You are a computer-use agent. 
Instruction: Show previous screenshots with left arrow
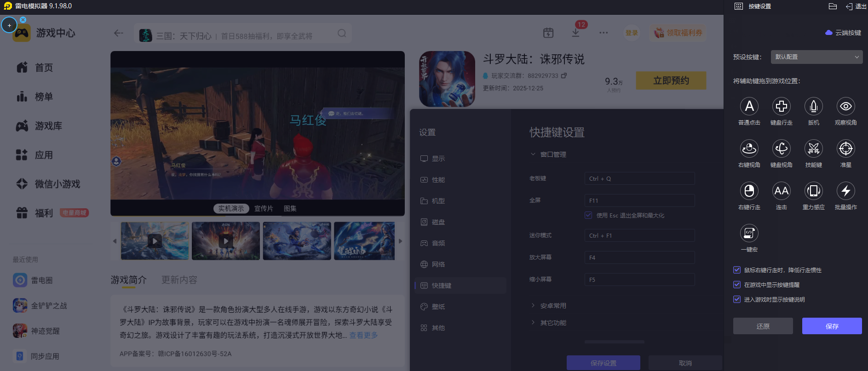coord(115,241)
